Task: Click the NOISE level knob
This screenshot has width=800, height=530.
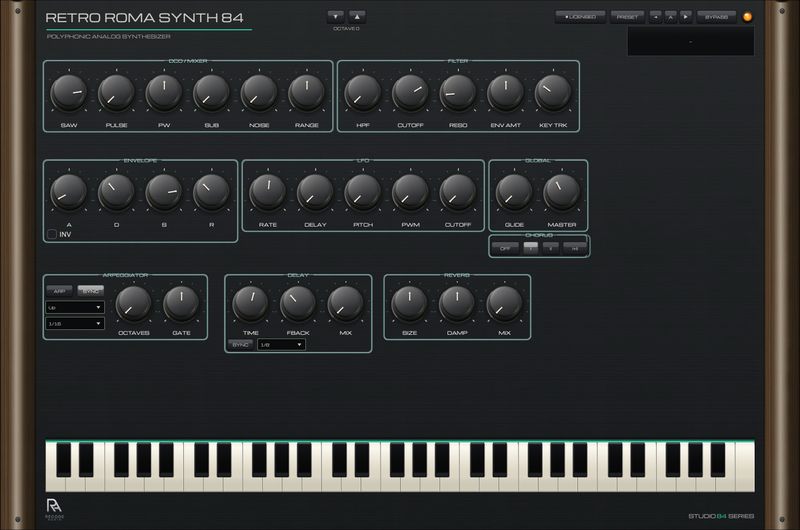Action: [259, 93]
